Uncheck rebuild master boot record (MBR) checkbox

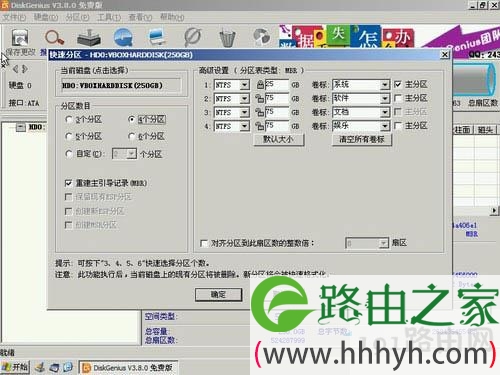tap(68, 183)
